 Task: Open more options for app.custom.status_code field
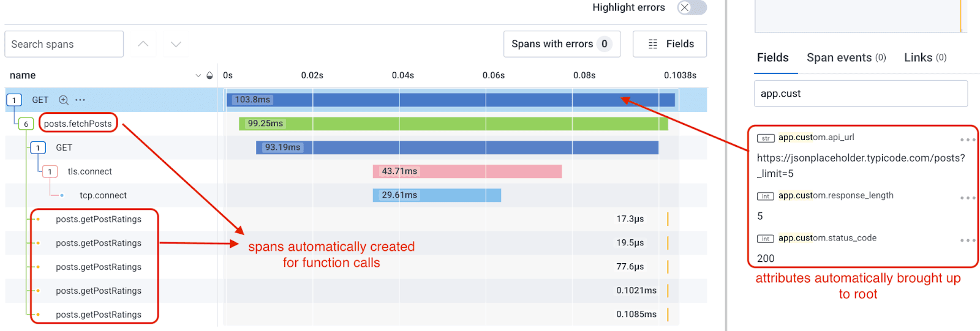click(x=967, y=240)
